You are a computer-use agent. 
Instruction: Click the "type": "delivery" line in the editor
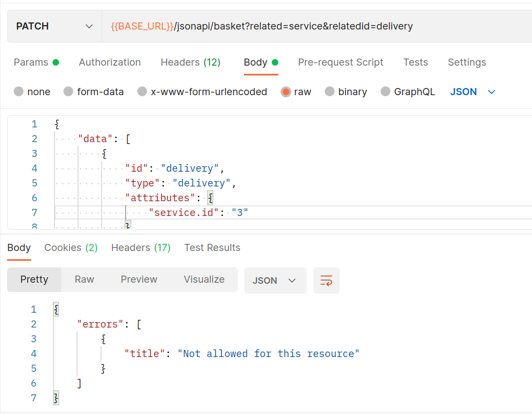point(180,183)
